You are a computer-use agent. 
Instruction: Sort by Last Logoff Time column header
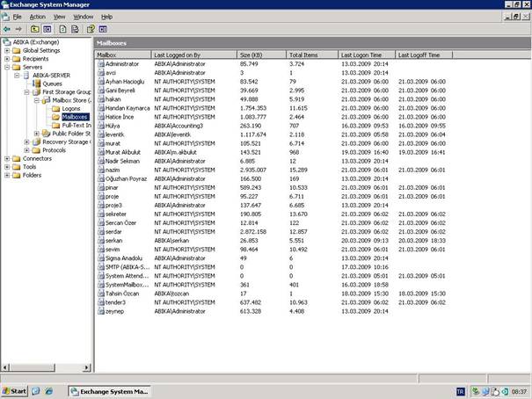coord(424,54)
